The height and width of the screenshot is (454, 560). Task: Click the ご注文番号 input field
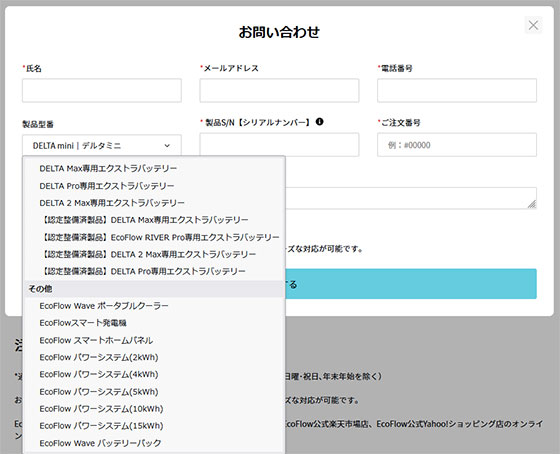tap(457, 145)
